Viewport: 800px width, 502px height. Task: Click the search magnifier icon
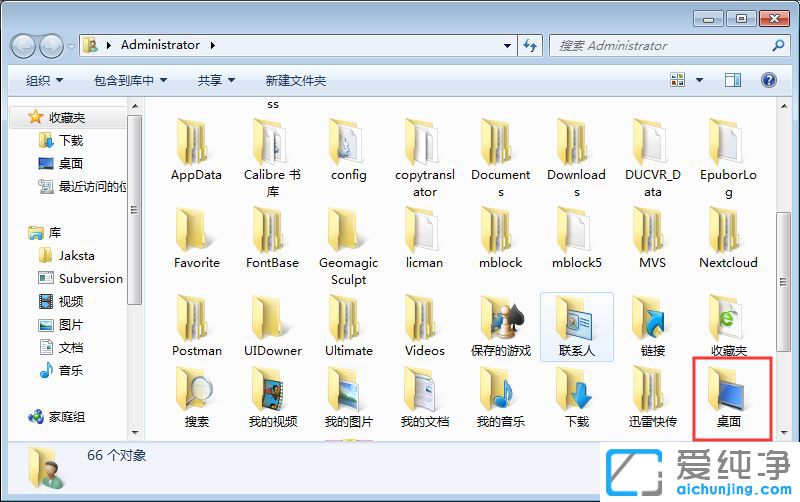778,45
